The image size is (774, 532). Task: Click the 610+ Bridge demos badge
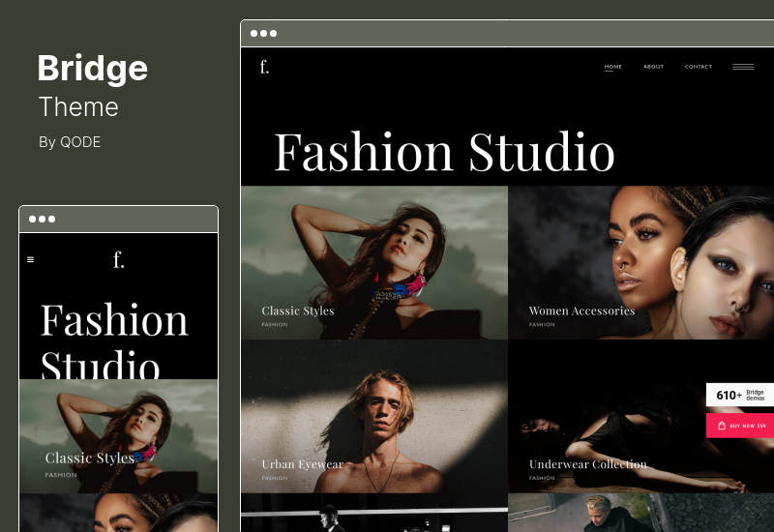coord(740,395)
